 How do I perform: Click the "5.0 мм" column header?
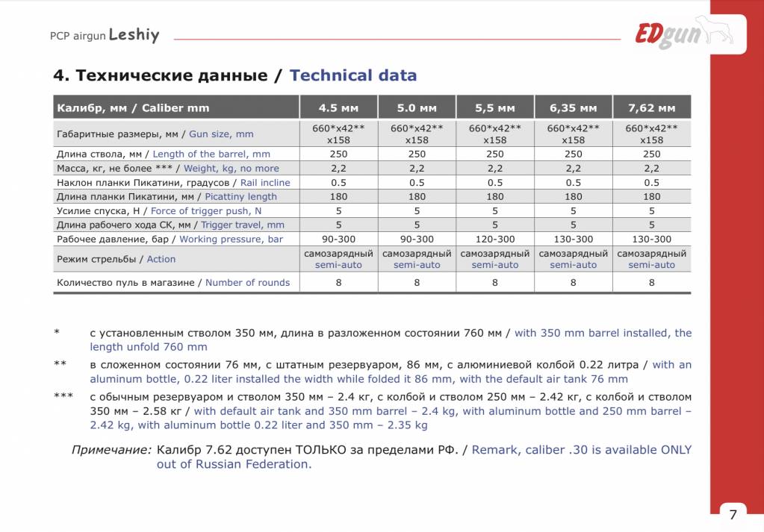(x=417, y=107)
